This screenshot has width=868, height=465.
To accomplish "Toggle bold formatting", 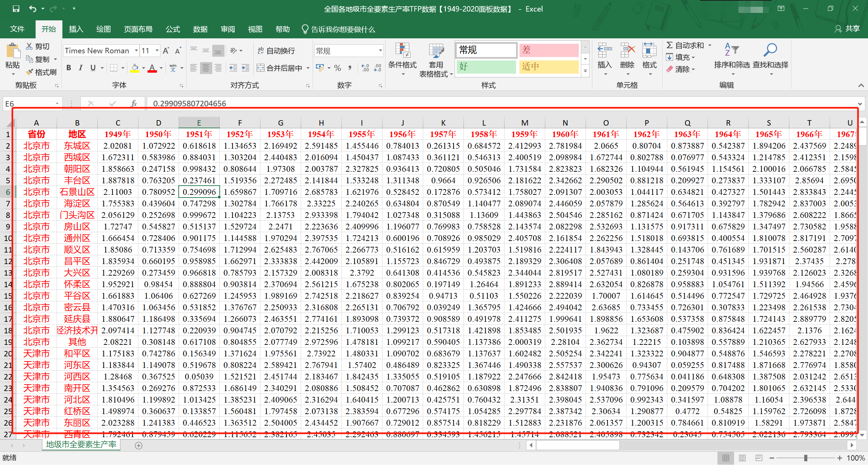I will [69, 68].
